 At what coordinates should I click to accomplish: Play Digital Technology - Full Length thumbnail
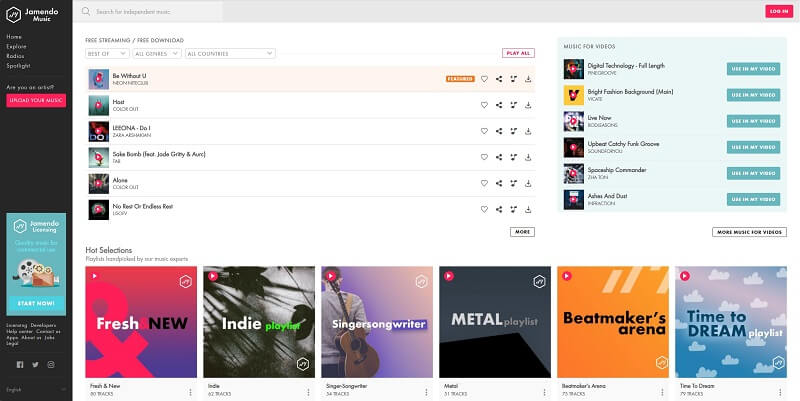coord(573,69)
